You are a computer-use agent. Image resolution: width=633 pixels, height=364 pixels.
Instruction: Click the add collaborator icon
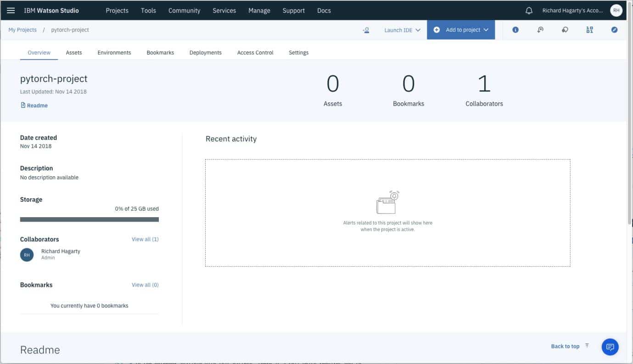pos(366,30)
